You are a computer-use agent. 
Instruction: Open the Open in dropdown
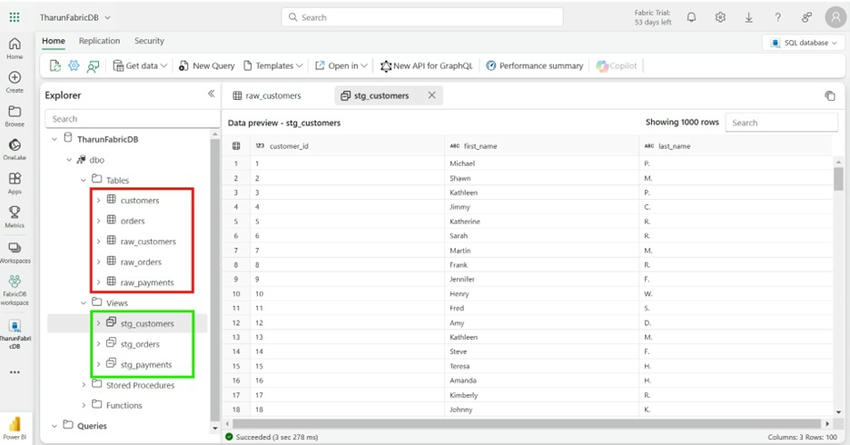341,66
